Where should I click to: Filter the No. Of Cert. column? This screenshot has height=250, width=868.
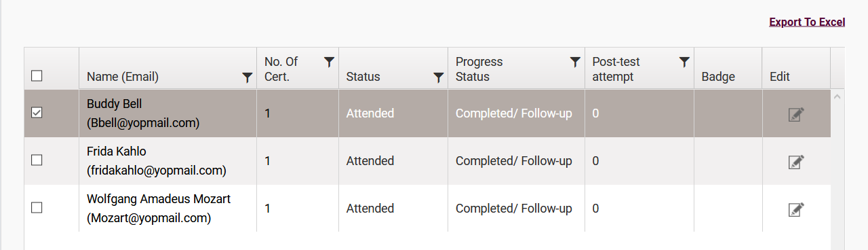pos(329,62)
